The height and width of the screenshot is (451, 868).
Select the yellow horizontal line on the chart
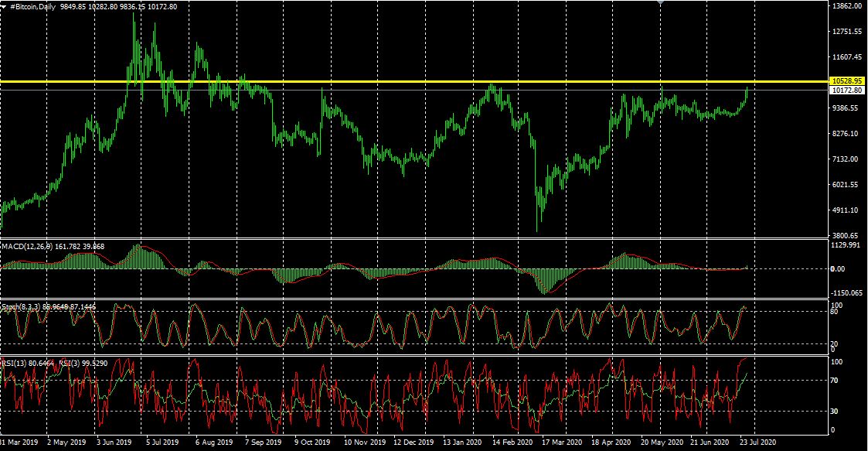(x=414, y=82)
